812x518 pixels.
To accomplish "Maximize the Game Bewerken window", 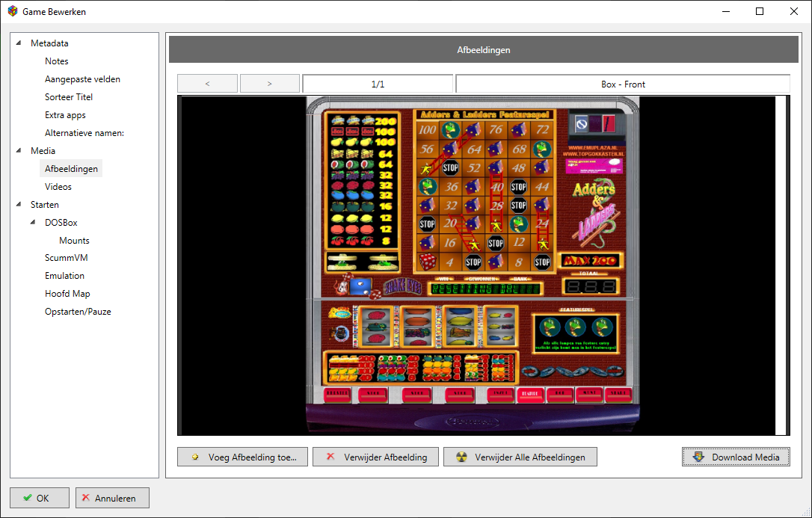I will tap(760, 11).
